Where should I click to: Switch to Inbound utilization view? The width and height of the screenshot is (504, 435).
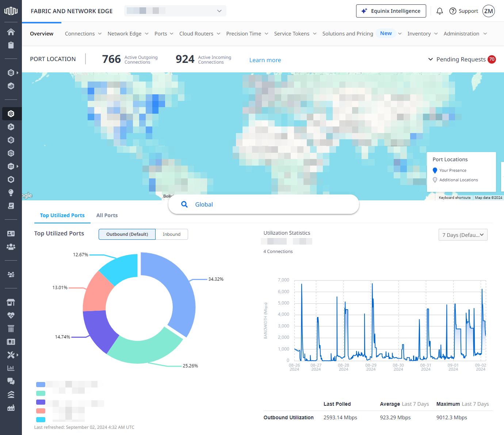pyautogui.click(x=172, y=234)
